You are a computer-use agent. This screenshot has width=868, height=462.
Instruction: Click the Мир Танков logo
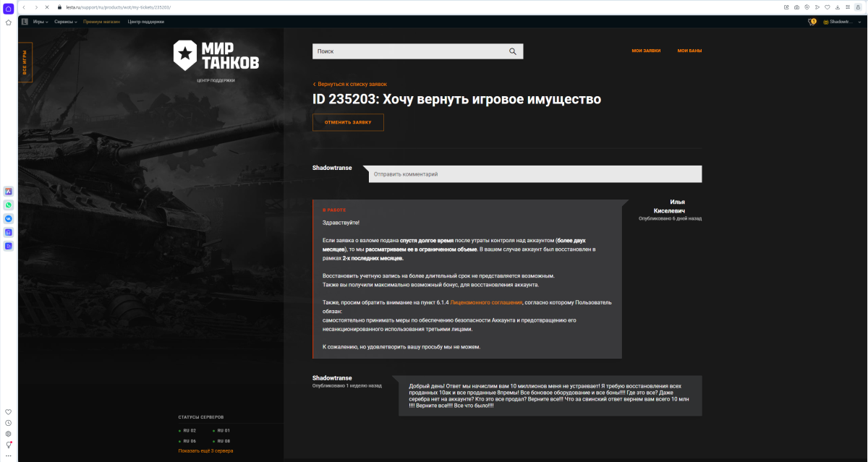216,55
